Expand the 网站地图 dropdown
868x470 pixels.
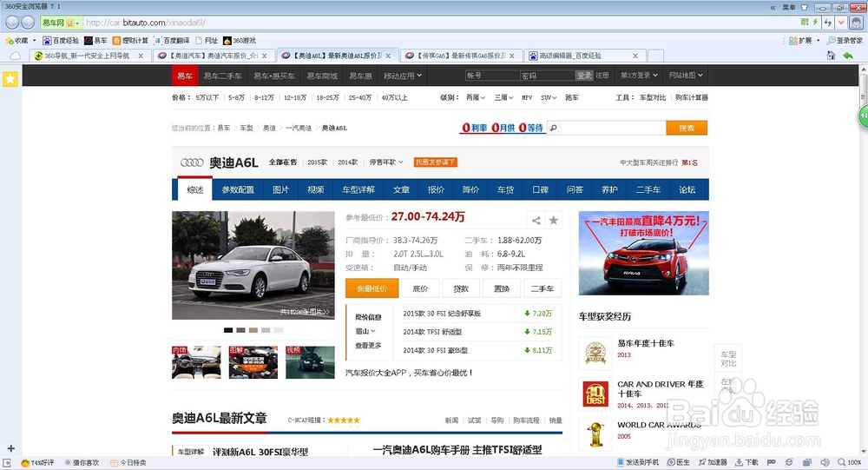pos(686,76)
